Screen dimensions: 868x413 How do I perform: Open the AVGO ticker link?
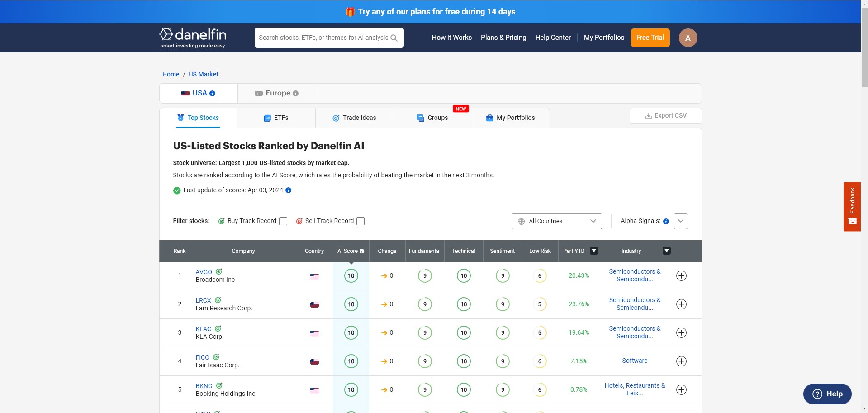tap(204, 272)
